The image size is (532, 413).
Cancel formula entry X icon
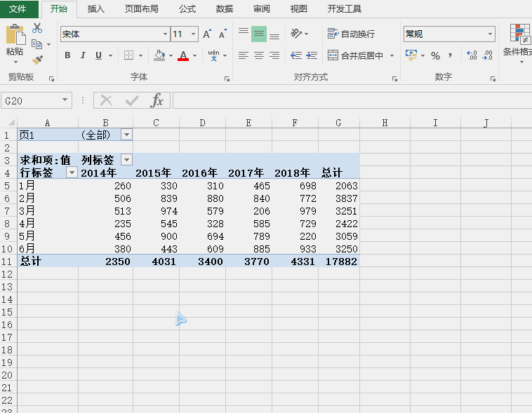click(106, 100)
